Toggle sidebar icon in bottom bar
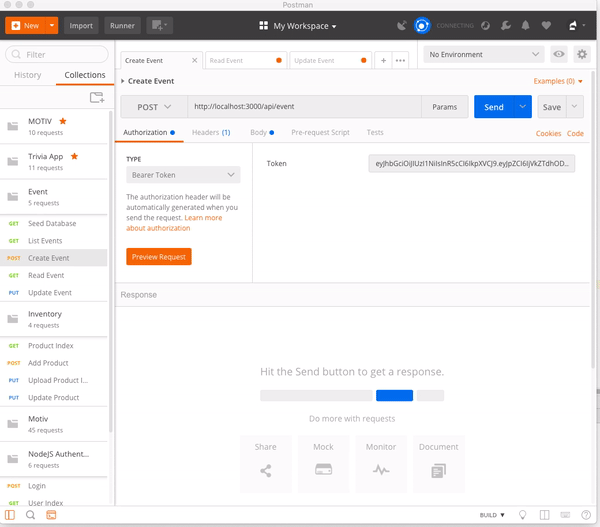This screenshot has width=600, height=527. tap(10, 515)
